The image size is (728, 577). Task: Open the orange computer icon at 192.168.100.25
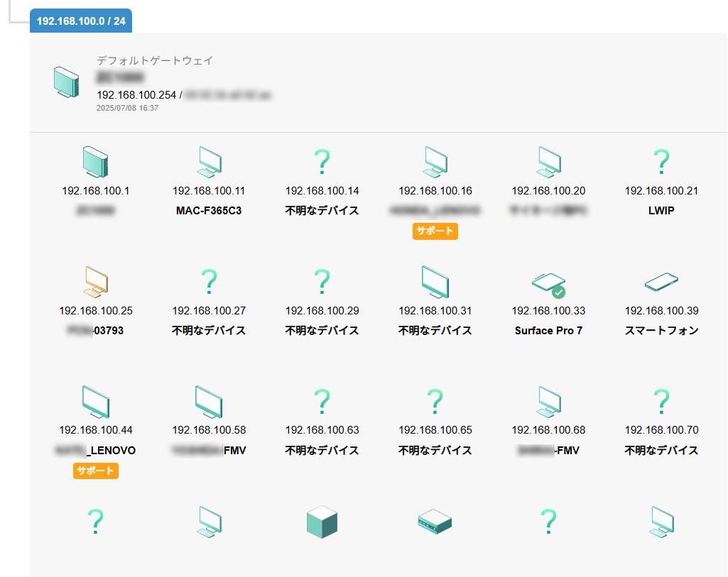click(x=95, y=282)
